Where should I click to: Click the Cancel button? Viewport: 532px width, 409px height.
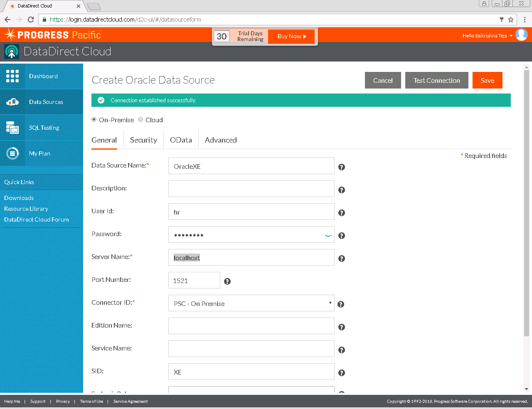pos(383,80)
